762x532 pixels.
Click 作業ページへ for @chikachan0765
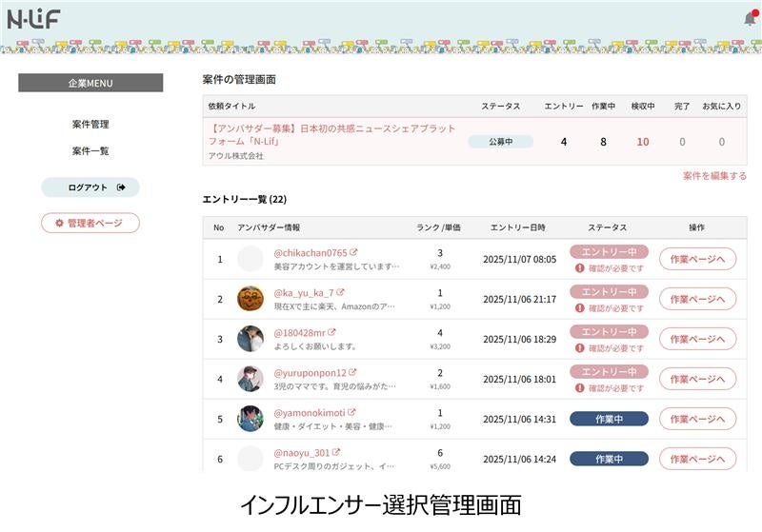(697, 259)
